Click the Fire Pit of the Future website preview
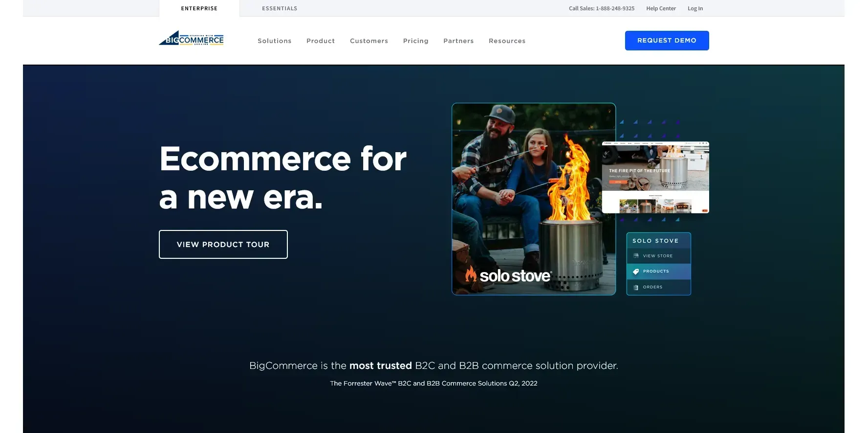This screenshot has height=433, width=868. 655,177
